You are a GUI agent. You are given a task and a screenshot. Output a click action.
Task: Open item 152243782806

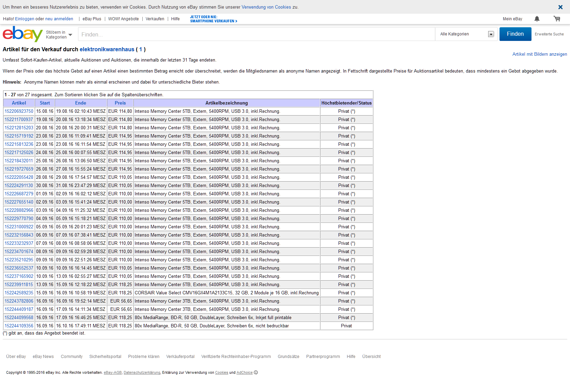[19, 301]
